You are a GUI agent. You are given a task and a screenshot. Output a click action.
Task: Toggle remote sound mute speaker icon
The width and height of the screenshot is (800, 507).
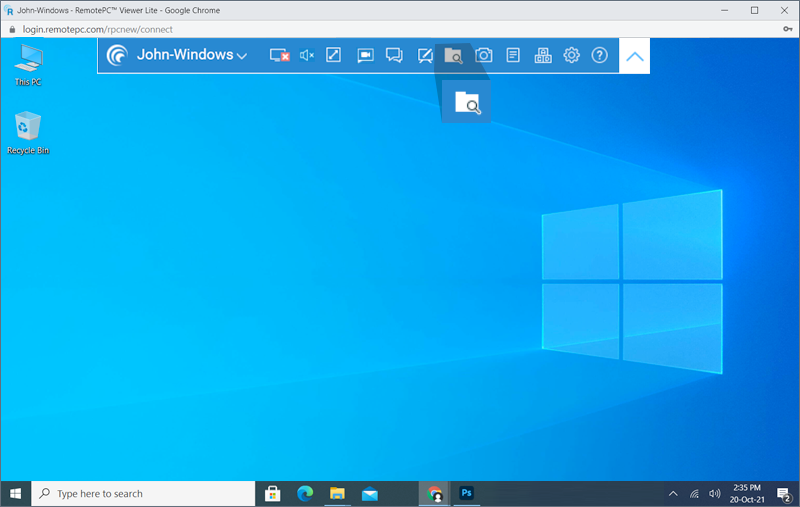coord(307,55)
